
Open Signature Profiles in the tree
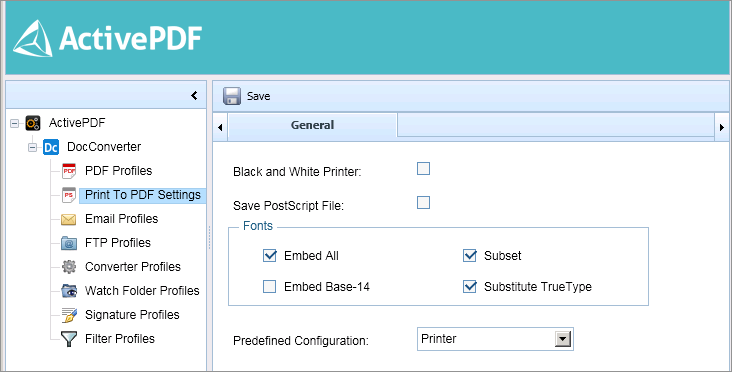[132, 315]
